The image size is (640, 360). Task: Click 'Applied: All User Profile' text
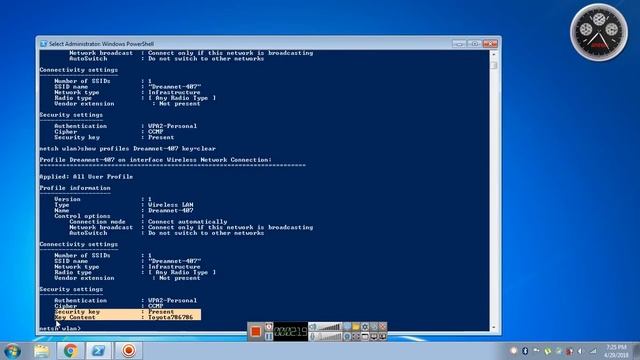(86, 177)
